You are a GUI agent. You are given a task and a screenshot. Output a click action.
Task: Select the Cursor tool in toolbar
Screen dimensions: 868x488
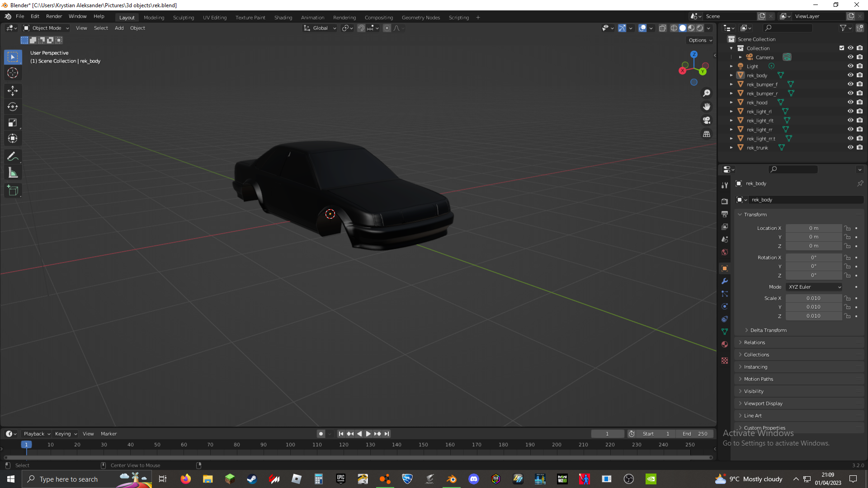[13, 73]
